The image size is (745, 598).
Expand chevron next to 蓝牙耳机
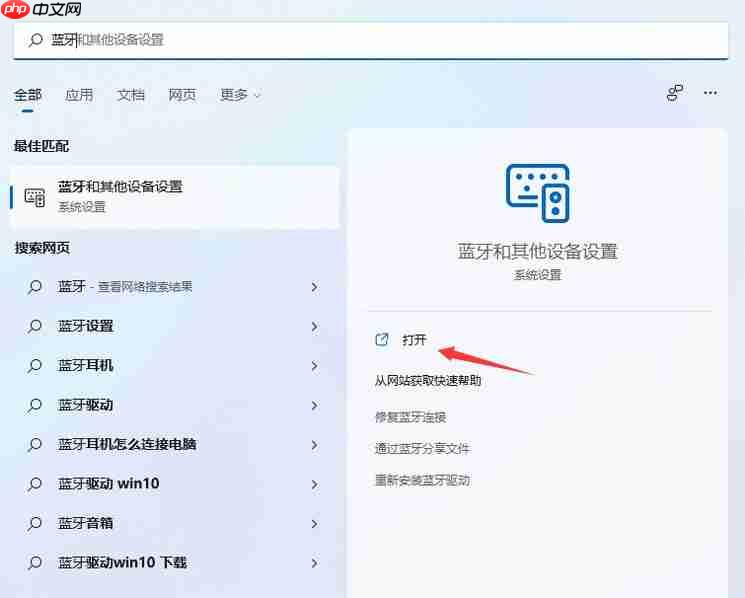click(x=314, y=366)
